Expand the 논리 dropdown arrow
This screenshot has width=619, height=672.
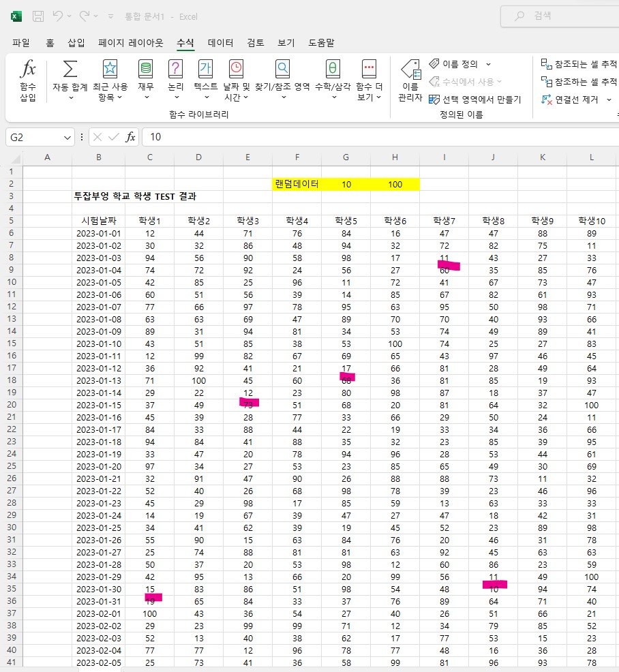pos(176,97)
